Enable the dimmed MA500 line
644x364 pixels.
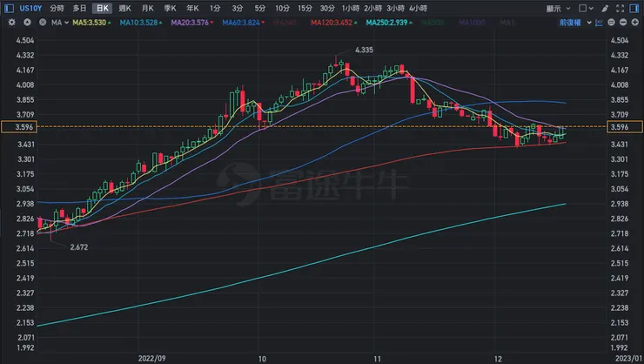(x=433, y=23)
